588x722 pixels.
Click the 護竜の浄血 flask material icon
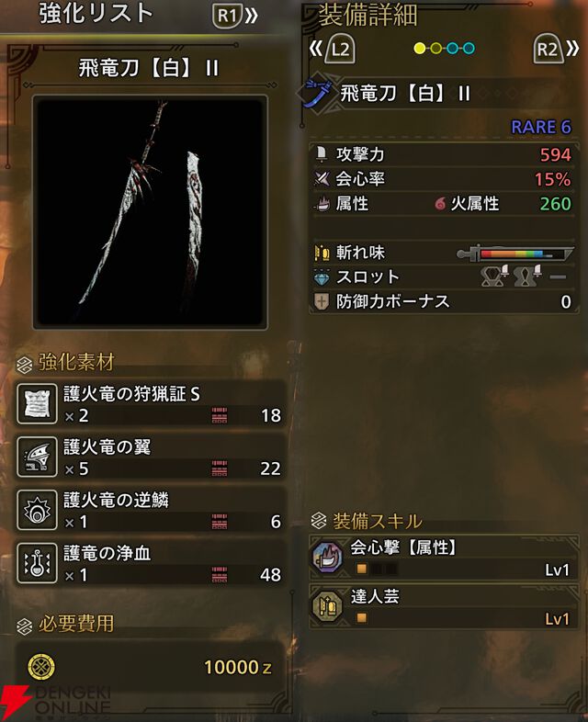click(37, 563)
